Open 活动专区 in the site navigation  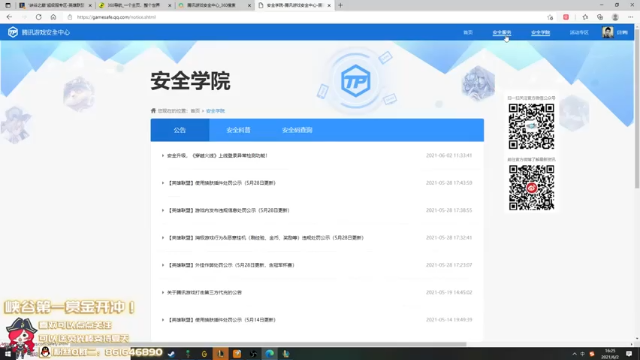coord(579,32)
